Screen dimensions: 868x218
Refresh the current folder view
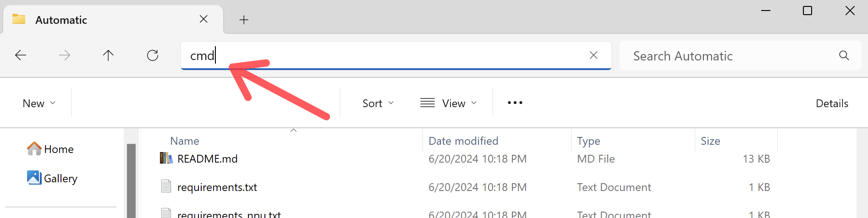(x=153, y=55)
